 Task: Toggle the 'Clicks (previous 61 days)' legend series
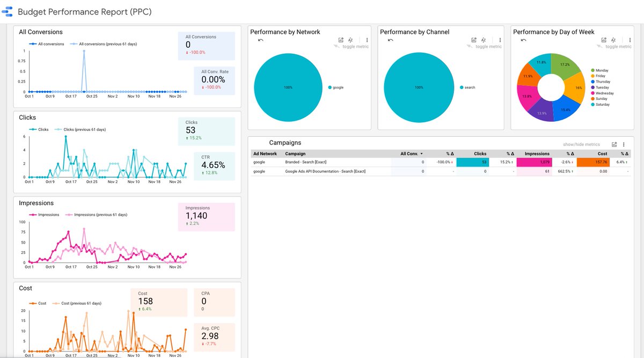[80, 129]
